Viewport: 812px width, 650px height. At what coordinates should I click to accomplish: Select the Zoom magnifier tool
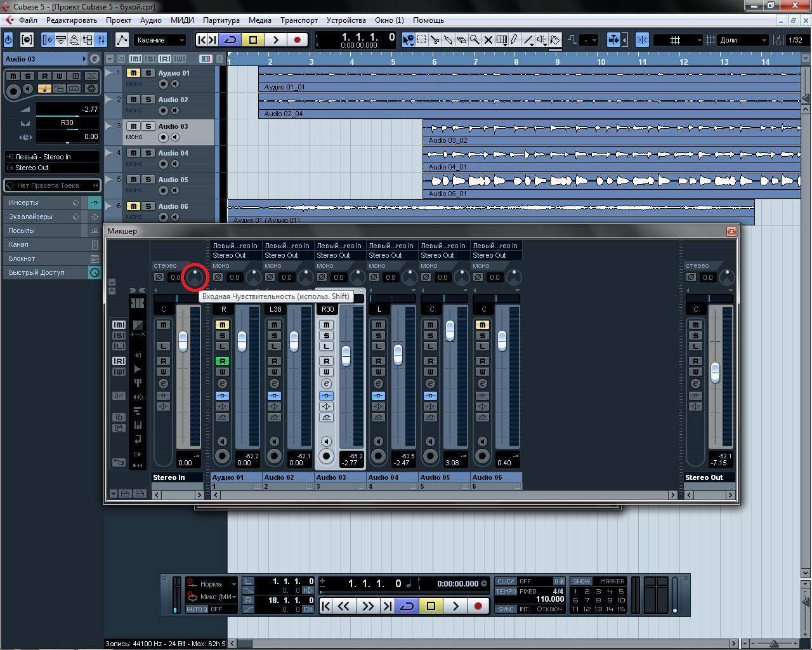point(475,40)
